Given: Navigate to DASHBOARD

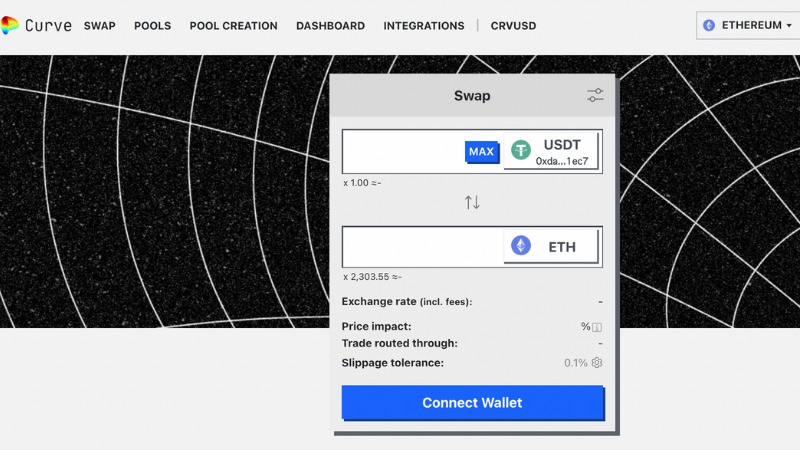Looking at the screenshot, I should click(331, 26).
